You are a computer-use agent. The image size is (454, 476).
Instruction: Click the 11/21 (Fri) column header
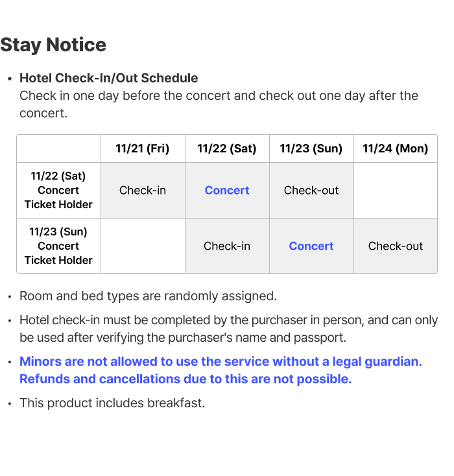coord(143,149)
